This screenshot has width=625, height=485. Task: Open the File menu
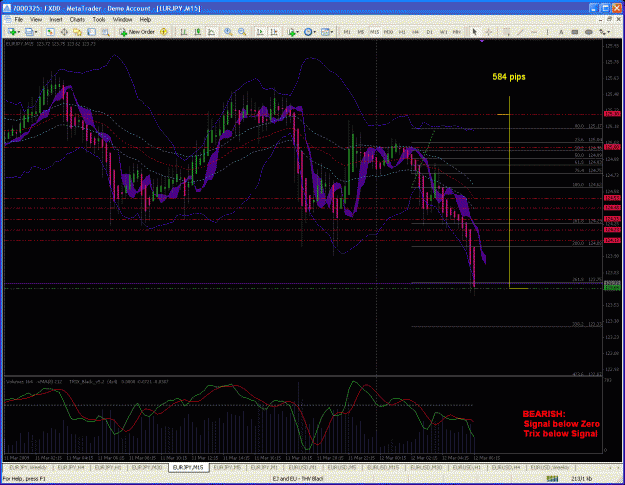click(x=19, y=20)
